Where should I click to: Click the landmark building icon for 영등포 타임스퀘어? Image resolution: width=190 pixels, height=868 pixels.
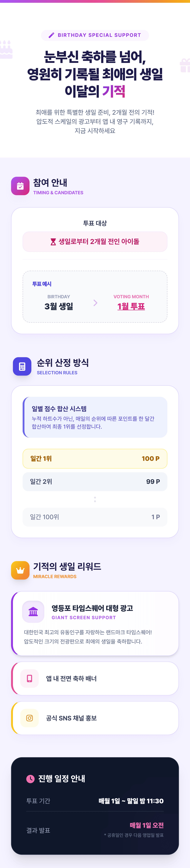(33, 612)
